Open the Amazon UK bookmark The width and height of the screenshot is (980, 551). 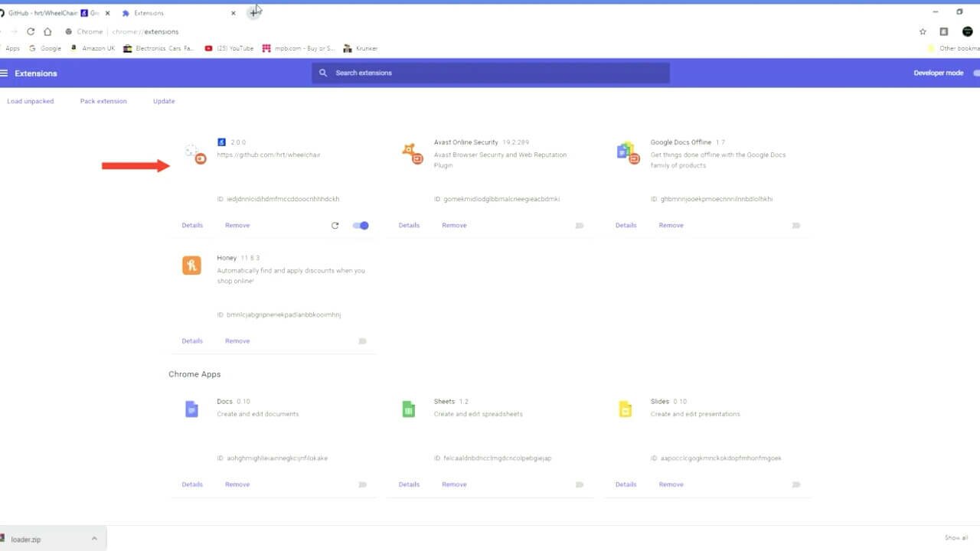[x=93, y=48]
